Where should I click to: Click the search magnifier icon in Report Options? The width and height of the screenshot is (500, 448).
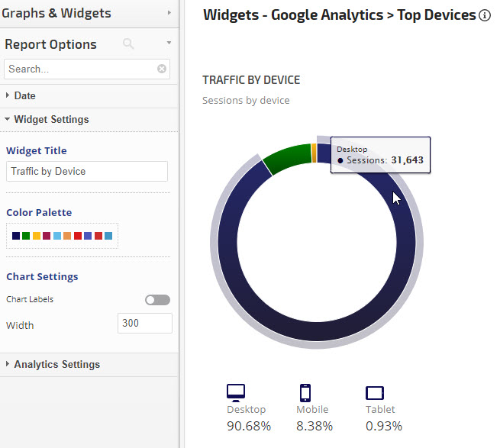(x=128, y=44)
